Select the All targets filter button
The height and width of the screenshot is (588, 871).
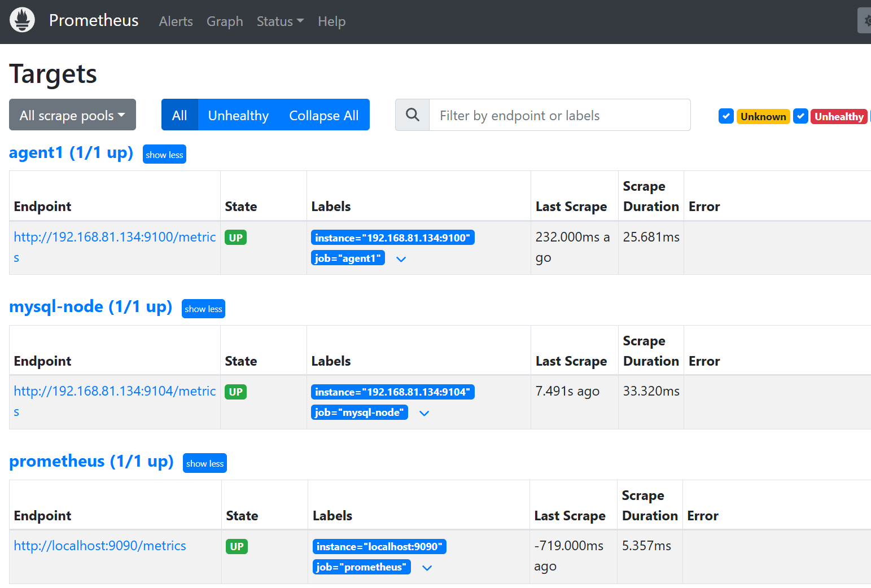coord(180,115)
